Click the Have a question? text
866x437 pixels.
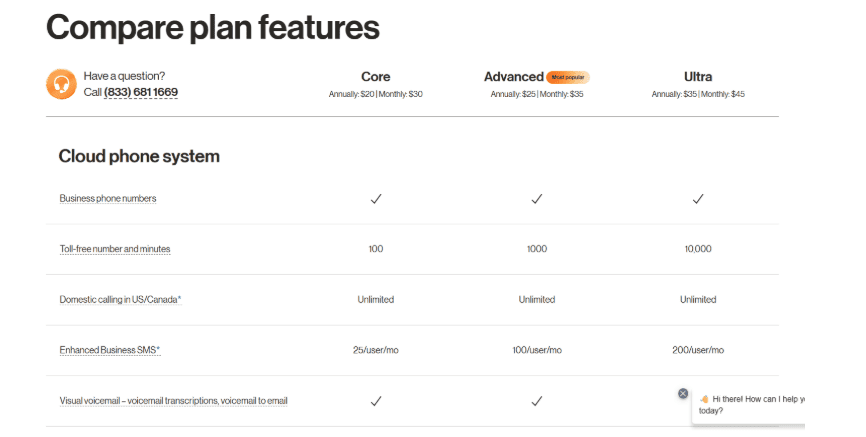124,76
